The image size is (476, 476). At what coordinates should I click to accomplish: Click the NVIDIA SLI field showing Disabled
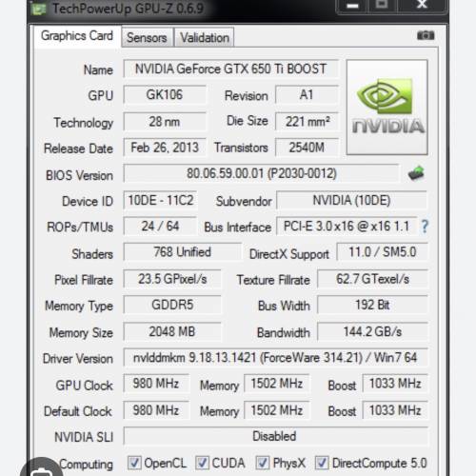tap(275, 436)
